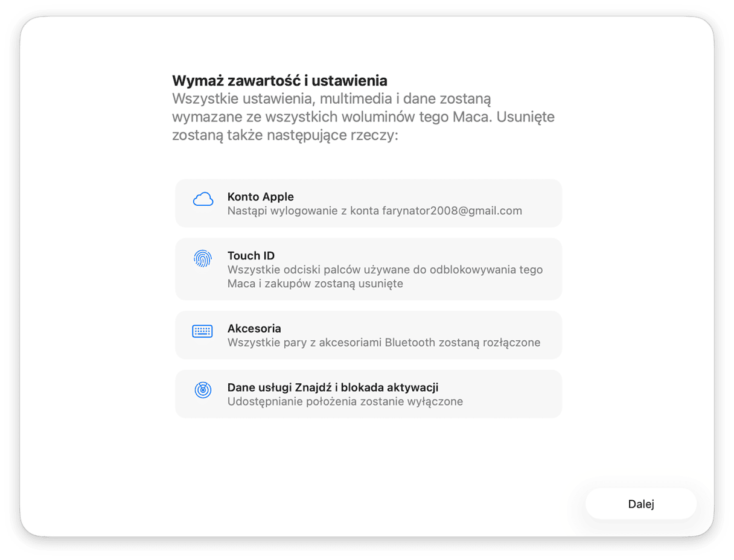
Task: Click the iCloud icon beside Konto Apple
Action: (x=203, y=200)
